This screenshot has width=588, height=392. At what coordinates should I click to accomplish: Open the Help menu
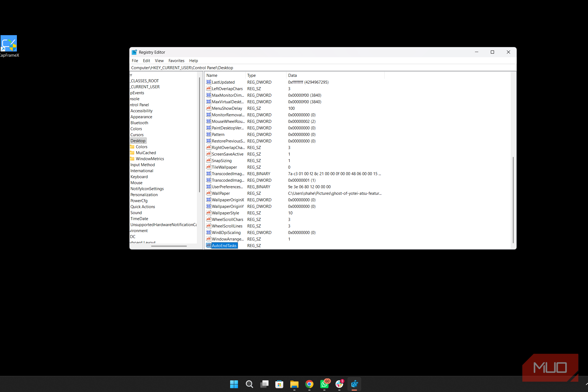pyautogui.click(x=194, y=61)
